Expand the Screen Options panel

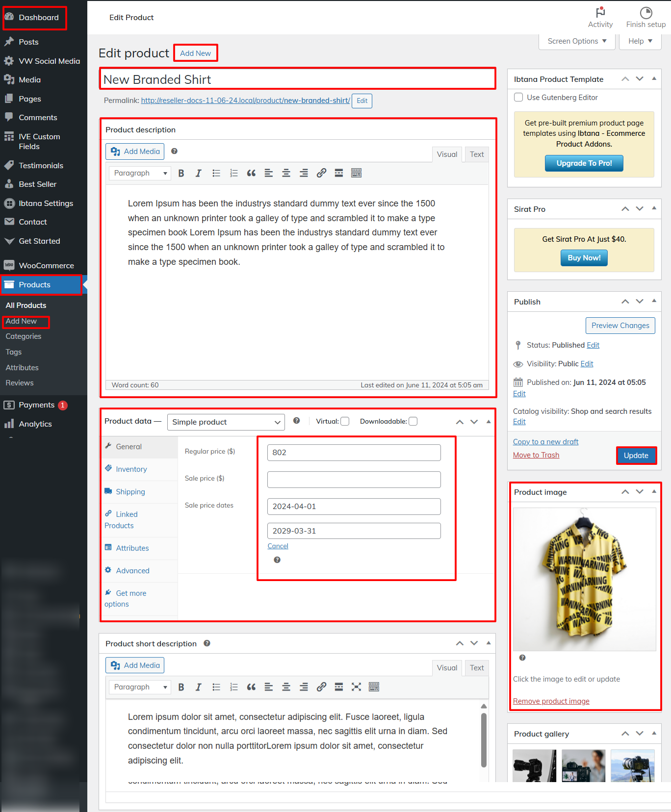[576, 41]
